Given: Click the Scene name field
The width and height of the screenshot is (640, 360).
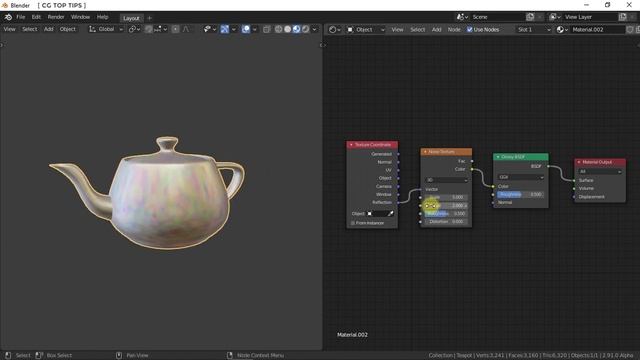Looking at the screenshot, I should (x=498, y=17).
